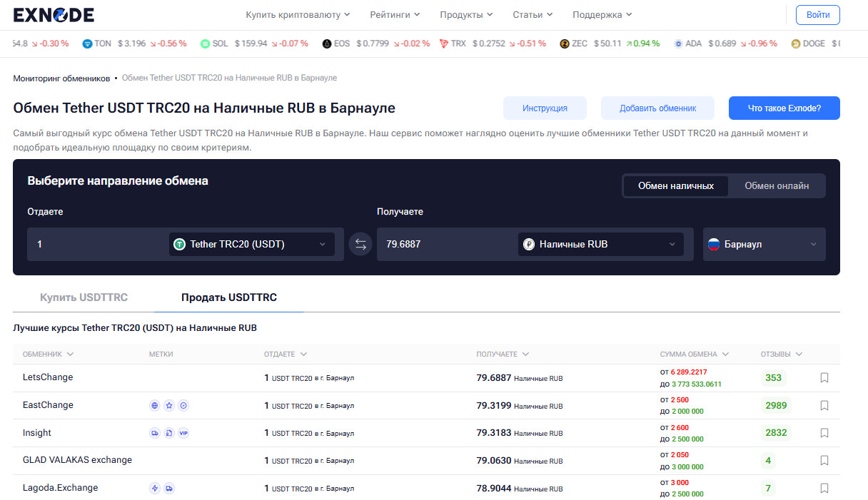868x500 pixels.
Task: Open the Купить криптовалюту menu
Action: 298,15
